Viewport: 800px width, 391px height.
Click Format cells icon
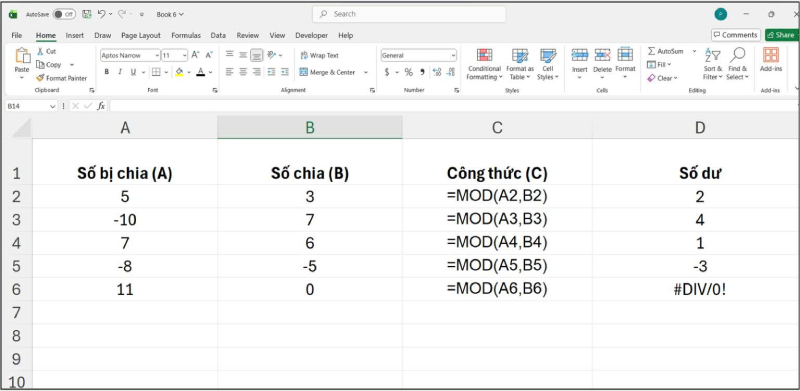(625, 55)
